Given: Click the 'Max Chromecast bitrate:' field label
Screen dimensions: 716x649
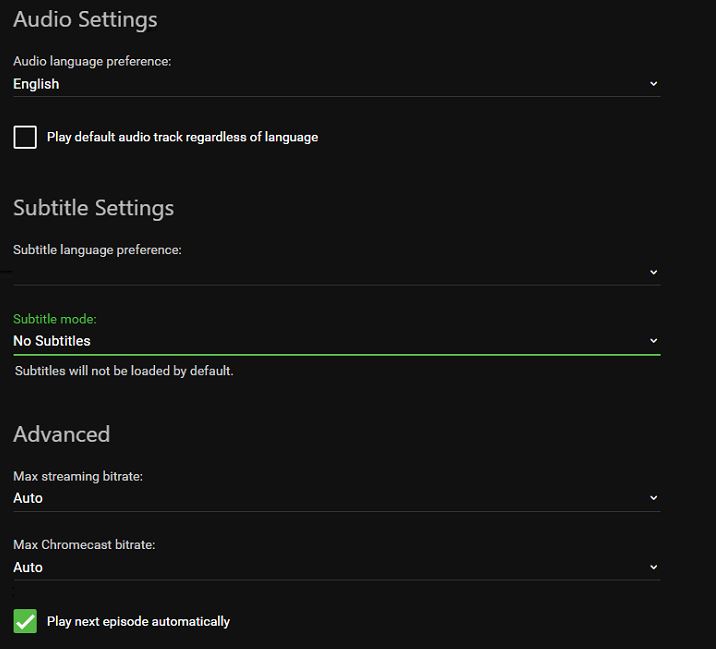Looking at the screenshot, I should [x=84, y=545].
